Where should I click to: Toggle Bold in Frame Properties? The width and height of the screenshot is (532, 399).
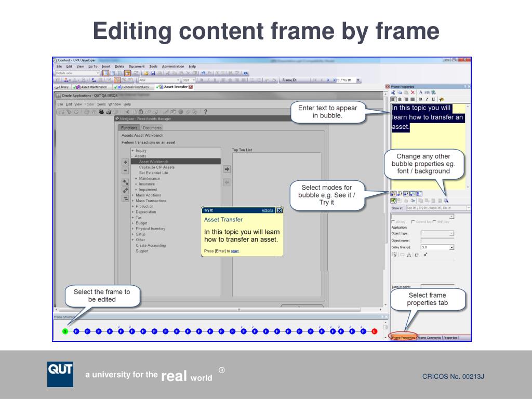pos(420,99)
